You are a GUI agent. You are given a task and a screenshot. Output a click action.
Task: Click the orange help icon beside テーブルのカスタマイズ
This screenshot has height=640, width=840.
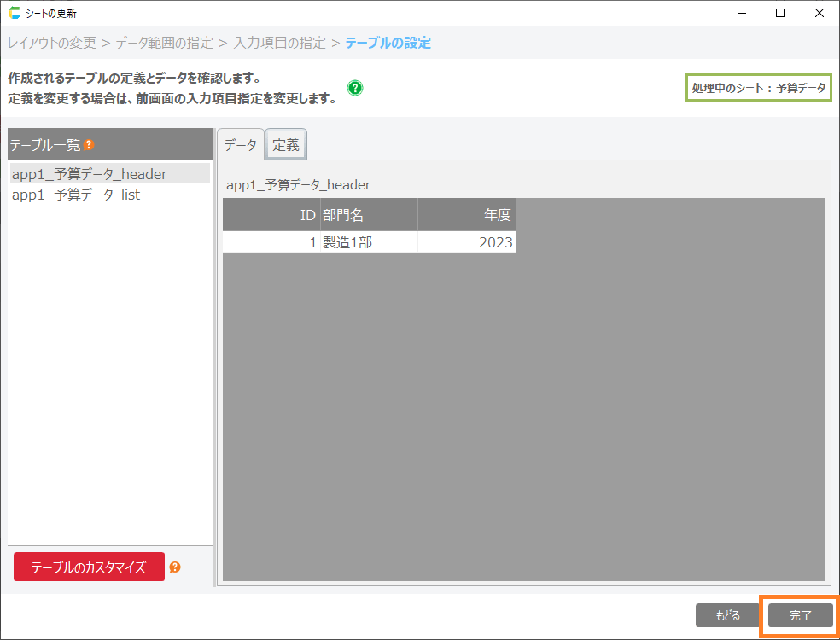(x=175, y=567)
